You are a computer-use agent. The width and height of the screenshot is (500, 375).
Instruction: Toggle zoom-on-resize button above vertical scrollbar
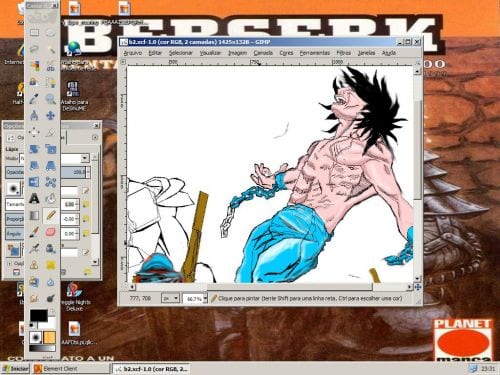(x=418, y=62)
